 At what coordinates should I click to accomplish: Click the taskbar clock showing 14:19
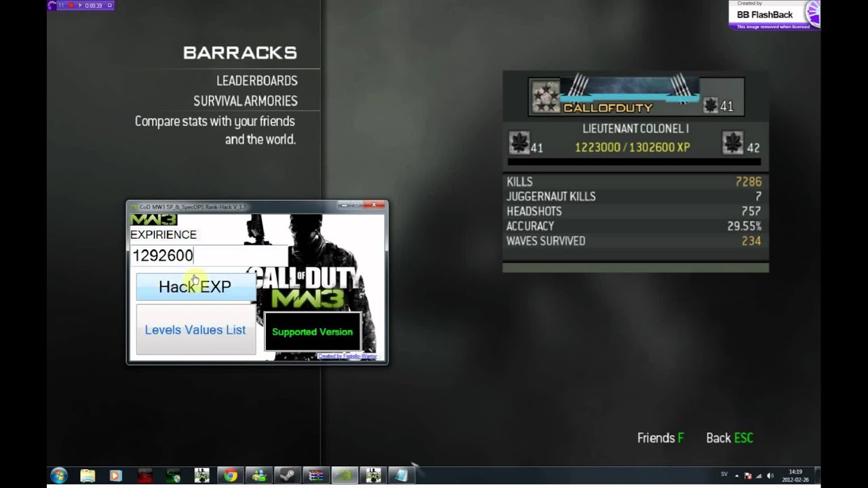coord(796,476)
